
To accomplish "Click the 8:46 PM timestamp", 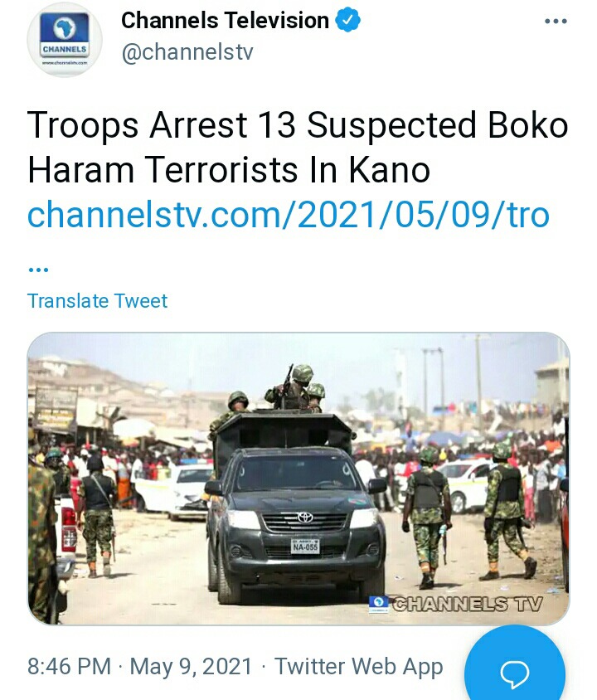I will (69, 667).
